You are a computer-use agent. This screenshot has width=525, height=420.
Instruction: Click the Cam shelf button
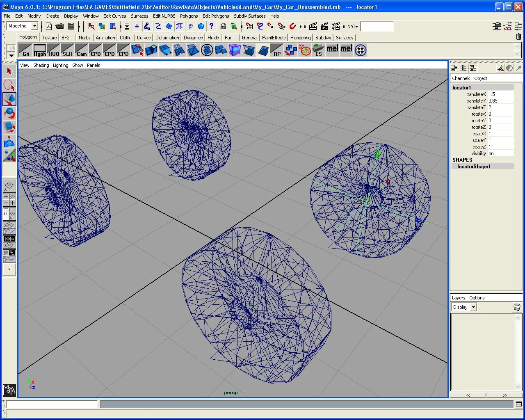82,50
